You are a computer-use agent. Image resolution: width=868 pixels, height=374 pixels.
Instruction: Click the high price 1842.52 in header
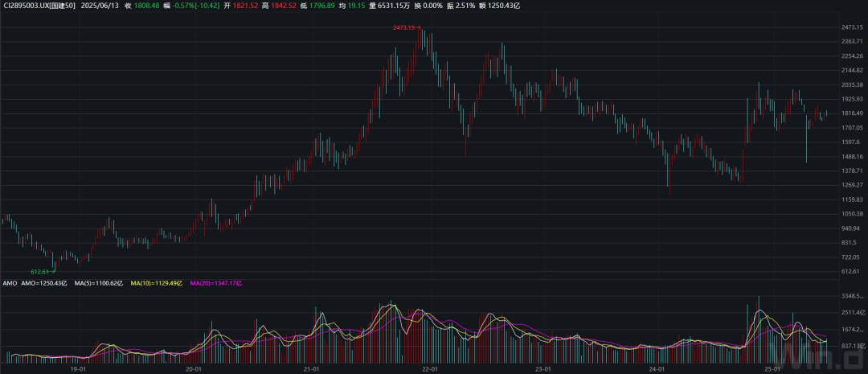[282, 6]
